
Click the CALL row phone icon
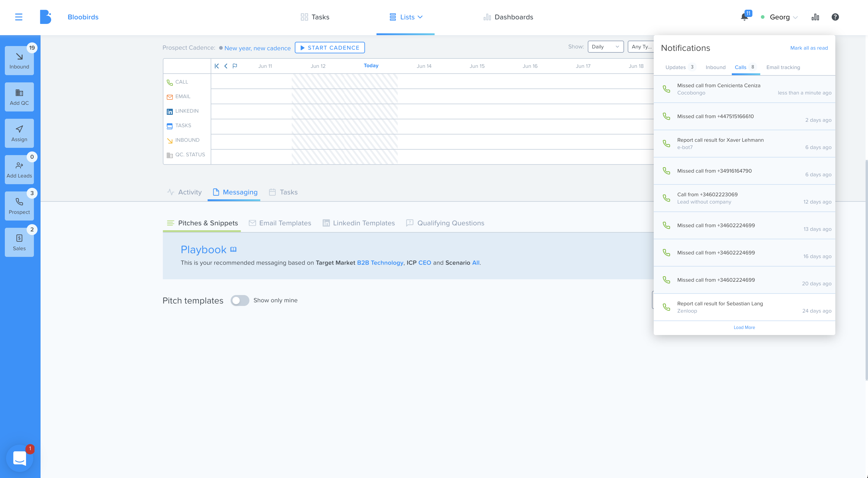169,82
